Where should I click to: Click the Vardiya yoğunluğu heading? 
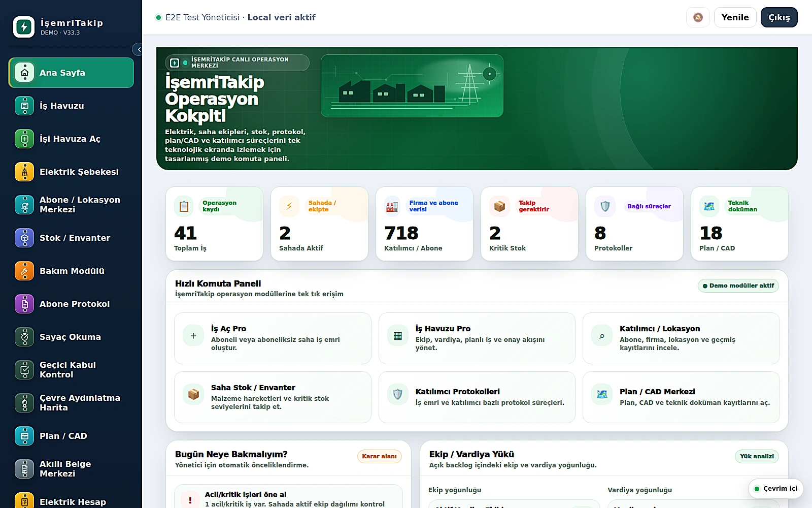[640, 490]
